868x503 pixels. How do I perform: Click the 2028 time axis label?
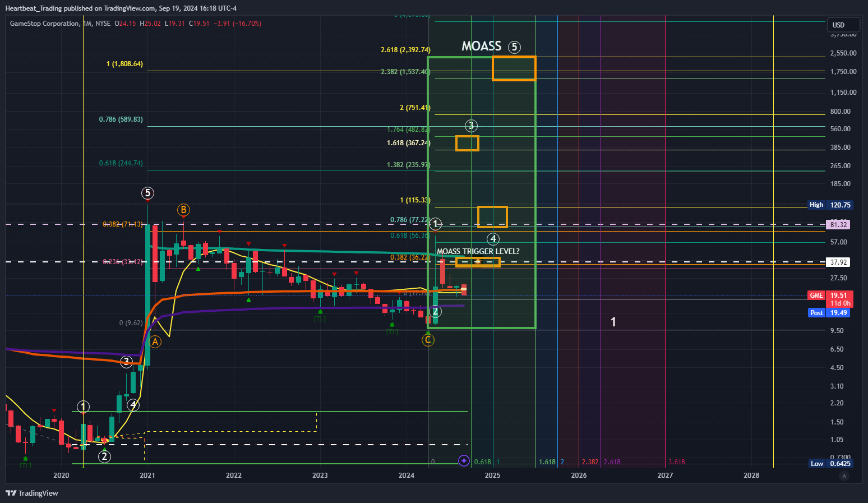click(751, 476)
